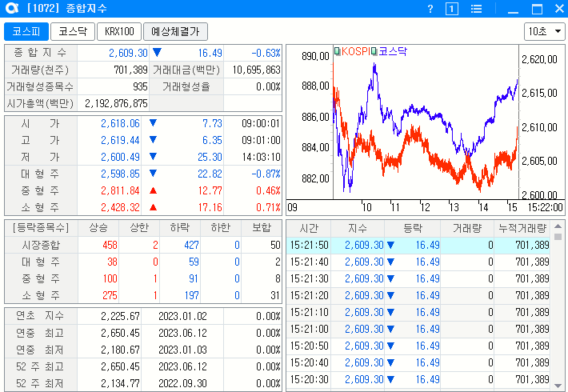Viewport: 568px width, 392px height.
Task: Click the 거래형성종목수 value 935
Action: pos(140,86)
